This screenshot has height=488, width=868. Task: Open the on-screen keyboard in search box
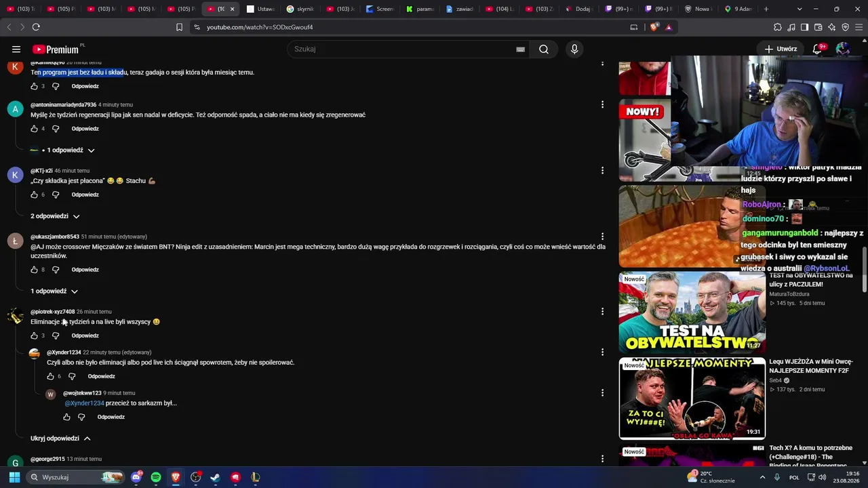pyautogui.click(x=520, y=49)
